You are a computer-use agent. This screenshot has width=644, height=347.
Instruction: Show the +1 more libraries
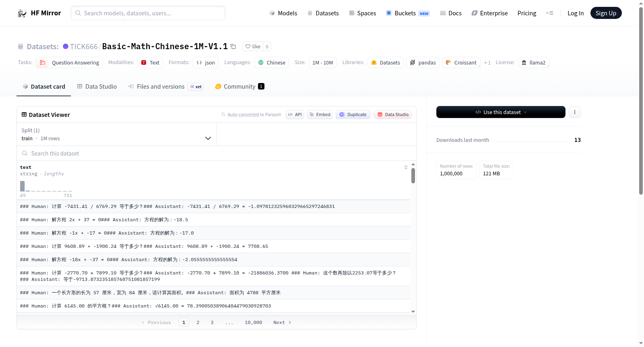point(487,62)
